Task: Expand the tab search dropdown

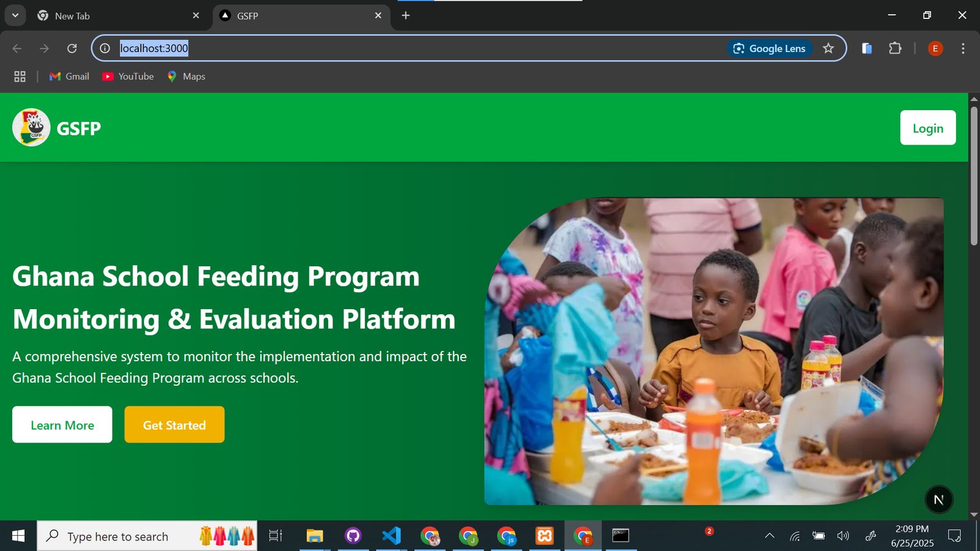Action: pos(15,15)
